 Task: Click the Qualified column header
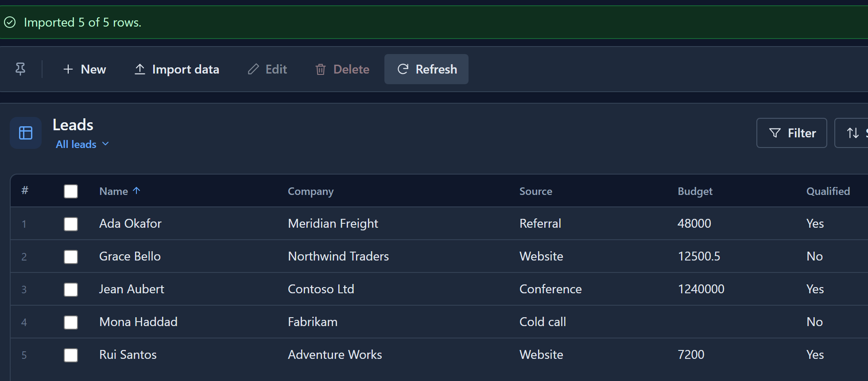[x=828, y=191]
